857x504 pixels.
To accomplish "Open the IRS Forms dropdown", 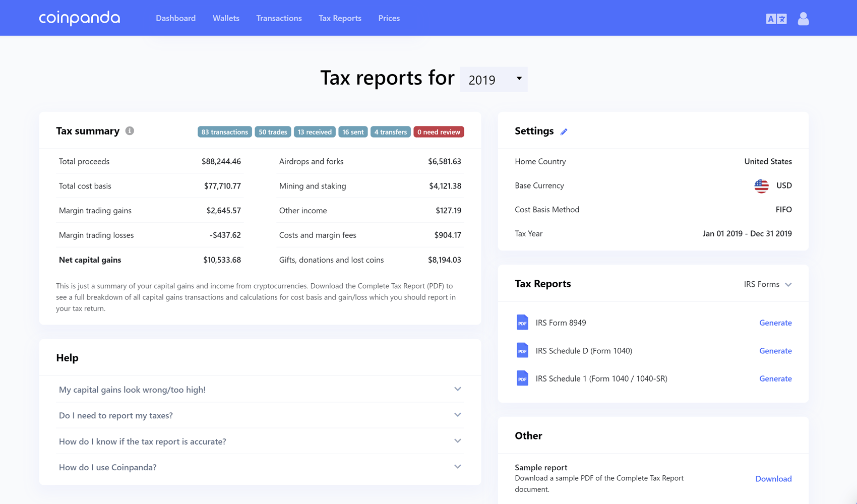I will [767, 284].
